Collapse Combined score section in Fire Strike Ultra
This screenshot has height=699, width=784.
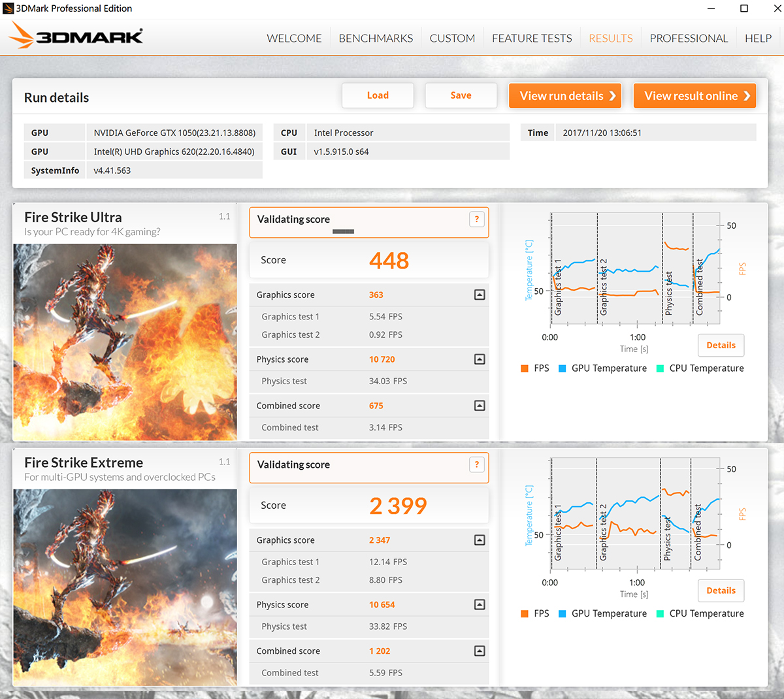pos(480,406)
